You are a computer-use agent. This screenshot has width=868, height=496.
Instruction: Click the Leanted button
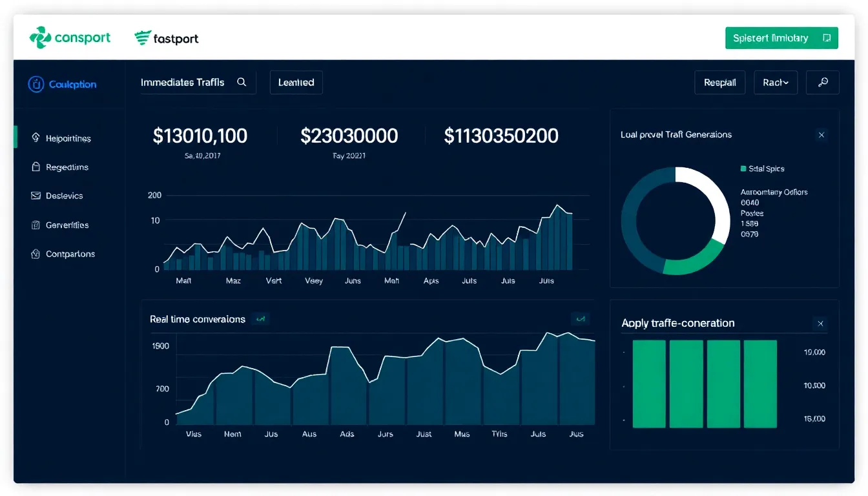(x=296, y=83)
